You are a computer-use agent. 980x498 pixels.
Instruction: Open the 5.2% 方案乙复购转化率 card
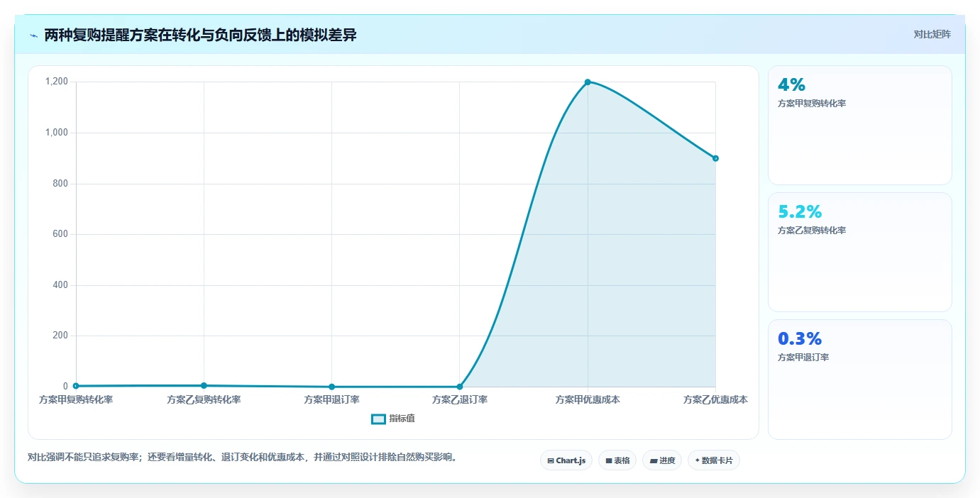point(859,252)
